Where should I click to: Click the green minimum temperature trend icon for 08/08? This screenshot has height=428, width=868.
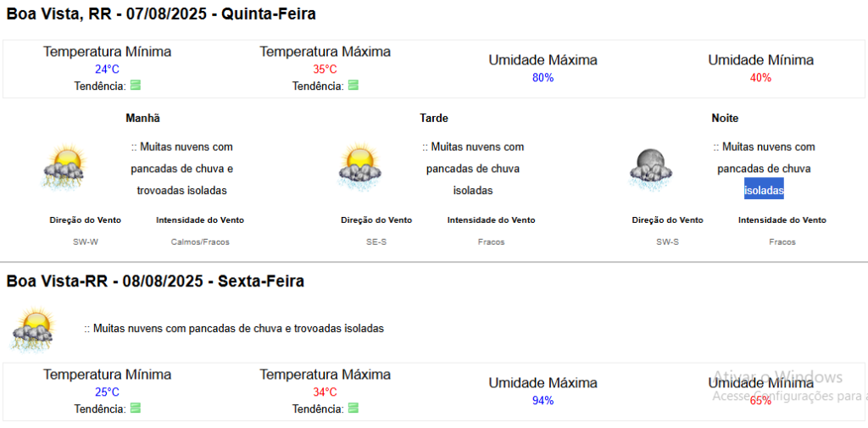coord(136,408)
